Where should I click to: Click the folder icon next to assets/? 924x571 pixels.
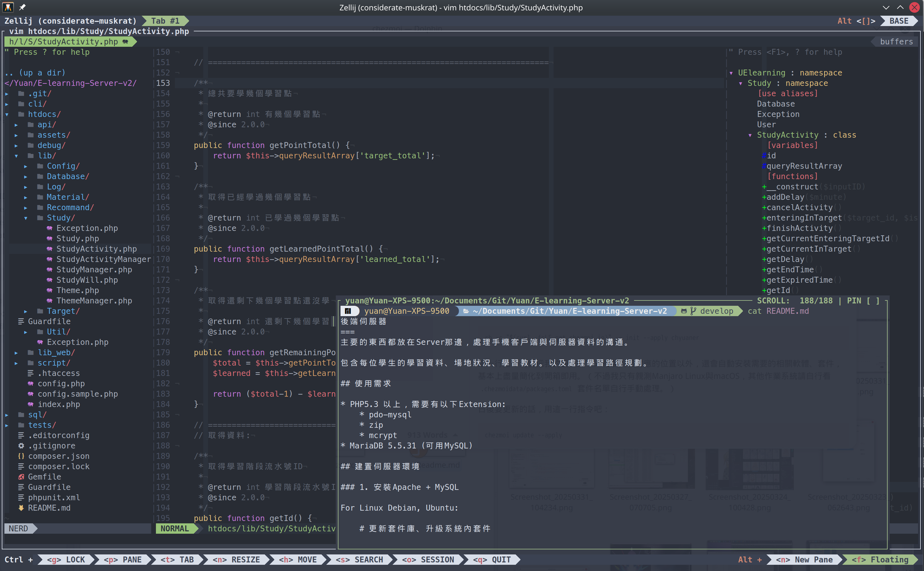click(x=30, y=135)
